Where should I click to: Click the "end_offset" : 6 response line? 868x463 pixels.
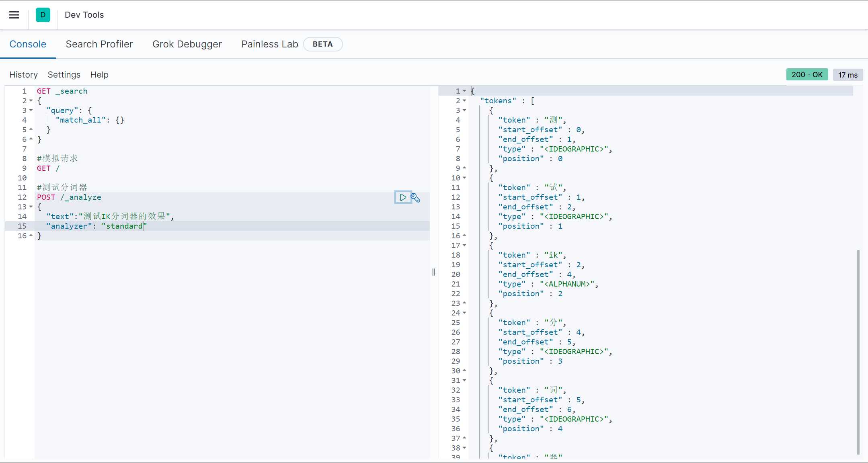537,410
